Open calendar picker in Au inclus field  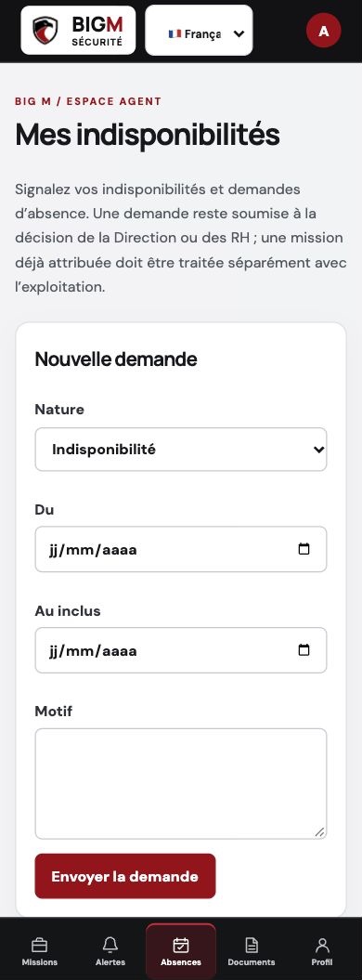click(x=304, y=650)
